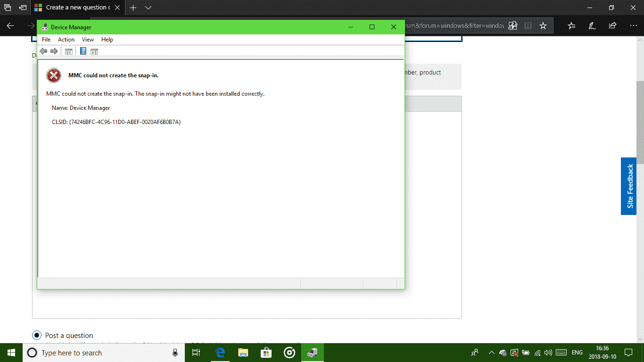Open the Site Feedback side tab
The image size is (644, 362).
(x=629, y=186)
